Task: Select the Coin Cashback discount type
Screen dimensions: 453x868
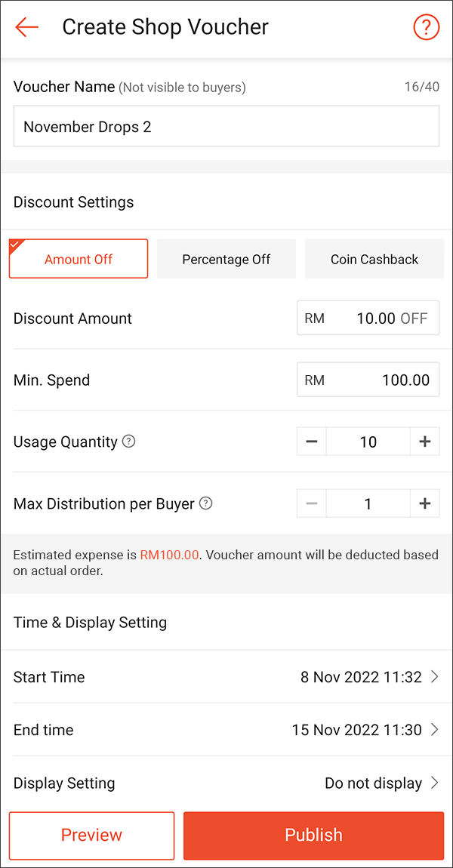Action: (x=374, y=258)
